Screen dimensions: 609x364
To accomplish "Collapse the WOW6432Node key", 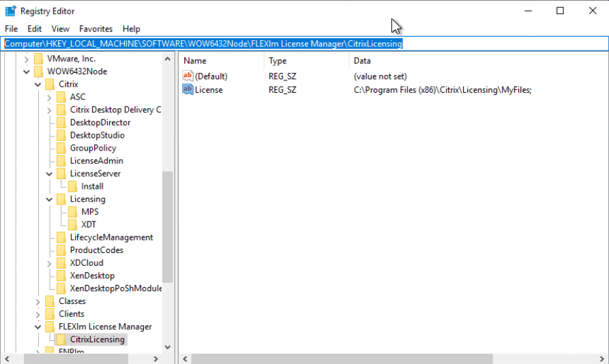I will click(x=27, y=72).
